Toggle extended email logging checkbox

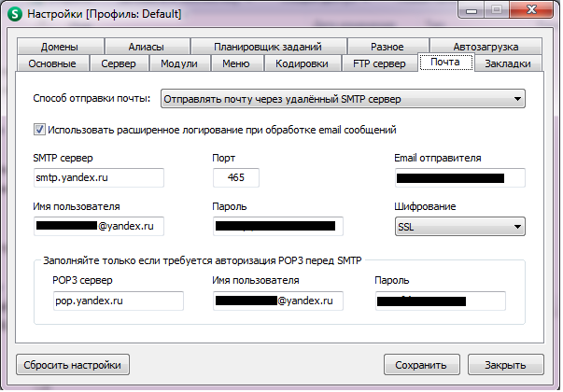pos(39,130)
